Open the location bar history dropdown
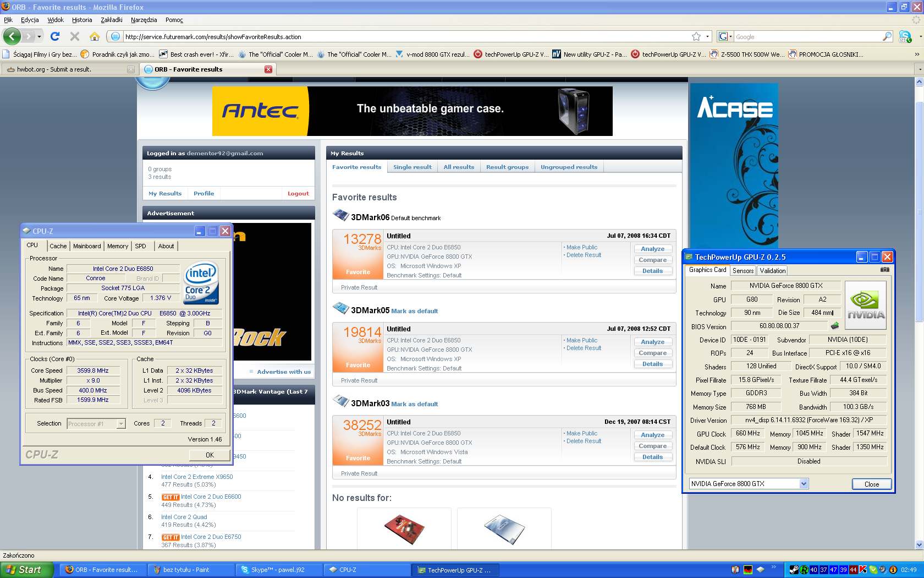 click(x=707, y=36)
